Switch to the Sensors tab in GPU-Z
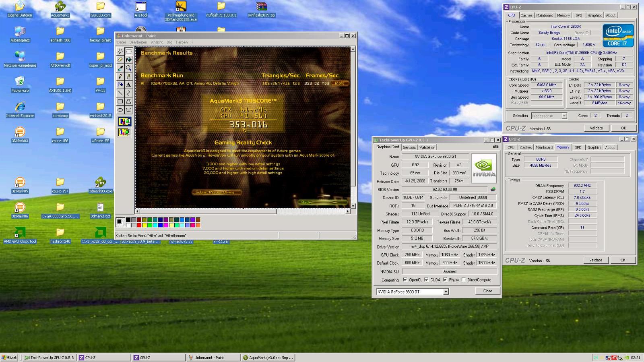The width and height of the screenshot is (644, 362). [409, 147]
